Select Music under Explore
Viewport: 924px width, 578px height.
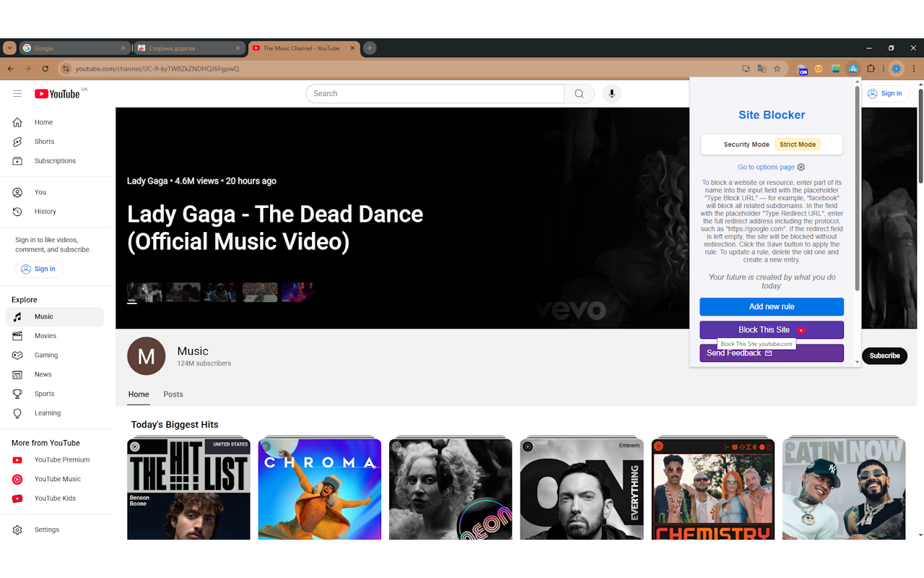coord(55,316)
